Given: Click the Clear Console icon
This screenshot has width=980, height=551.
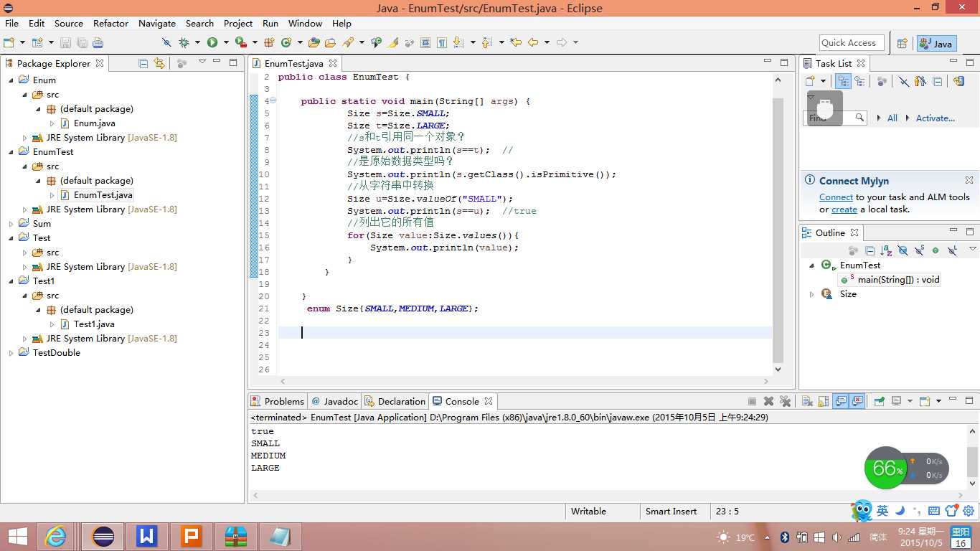Looking at the screenshot, I should point(807,402).
